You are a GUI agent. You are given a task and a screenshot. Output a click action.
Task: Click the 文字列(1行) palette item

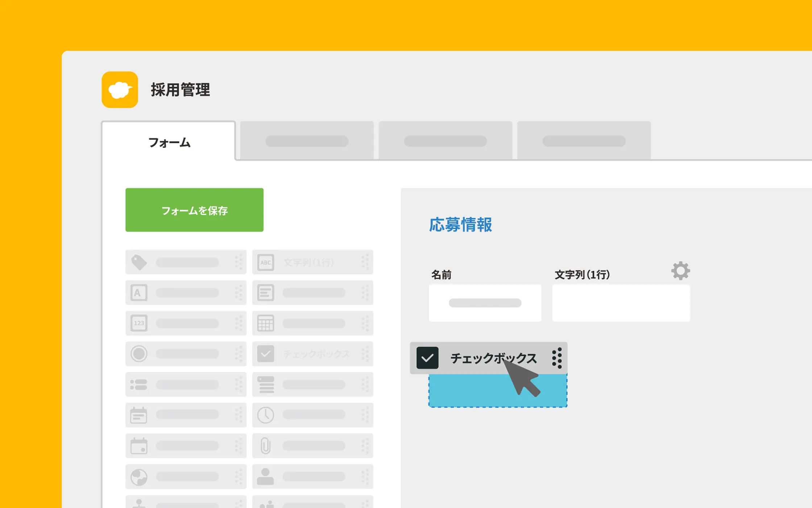tap(312, 262)
